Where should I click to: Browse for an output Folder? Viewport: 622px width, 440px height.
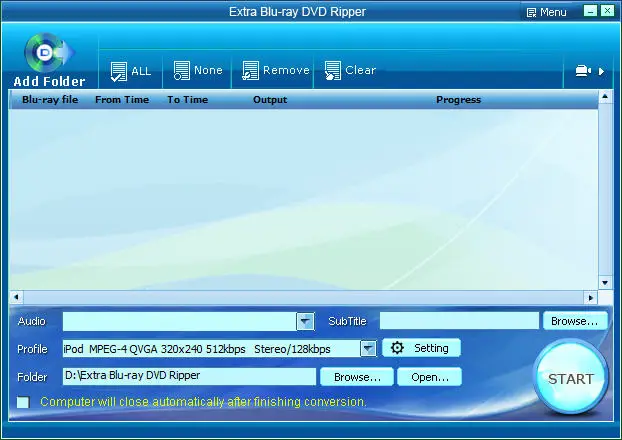pos(357,377)
